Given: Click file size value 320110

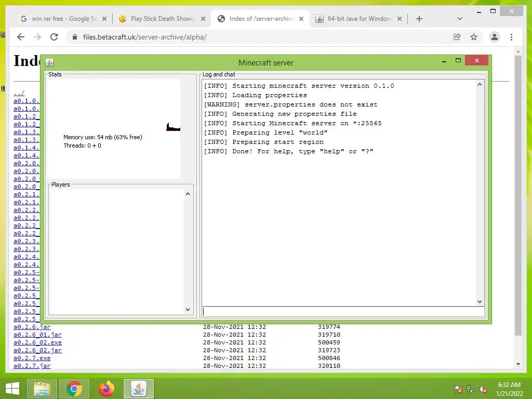Looking at the screenshot, I should point(329,366).
